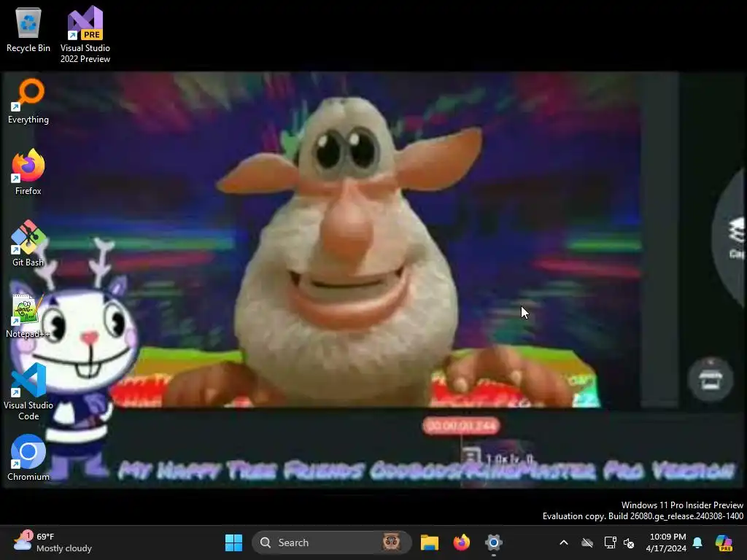Launch Firefox from the desktop shortcut
Viewport: 747px width, 560px height.
click(x=28, y=172)
